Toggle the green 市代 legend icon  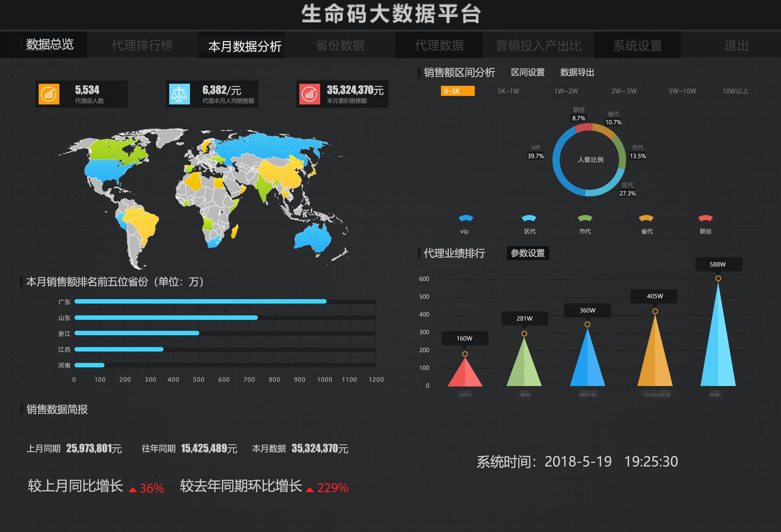point(585,218)
